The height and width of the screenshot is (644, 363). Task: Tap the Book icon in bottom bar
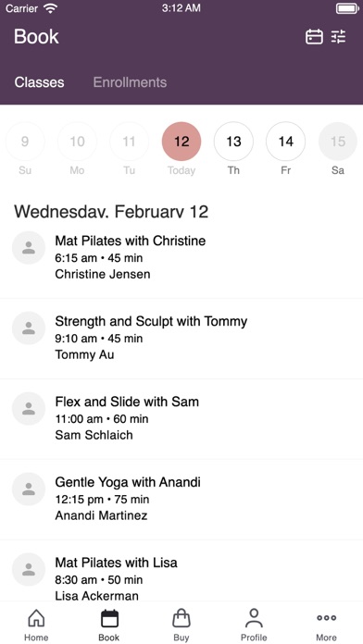109,625
